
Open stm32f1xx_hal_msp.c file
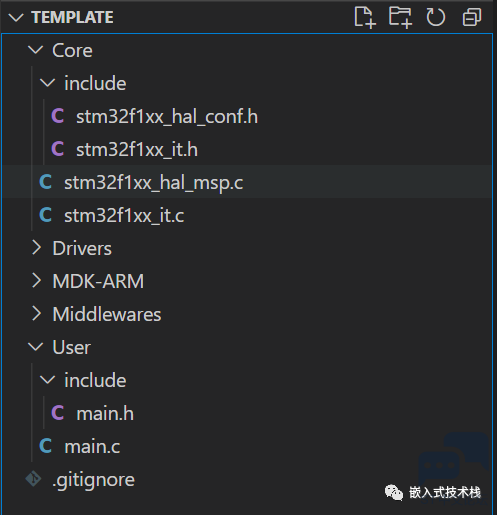pyautogui.click(x=247, y=182)
